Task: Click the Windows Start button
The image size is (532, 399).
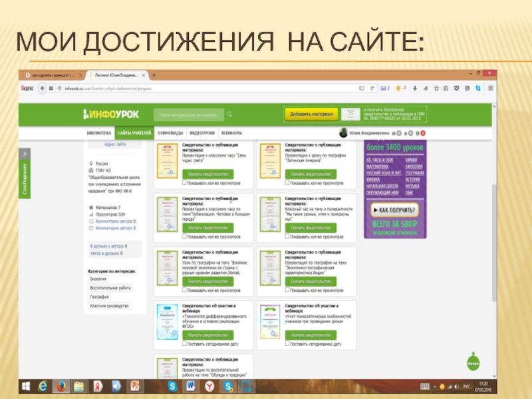Action: pyautogui.click(x=24, y=386)
